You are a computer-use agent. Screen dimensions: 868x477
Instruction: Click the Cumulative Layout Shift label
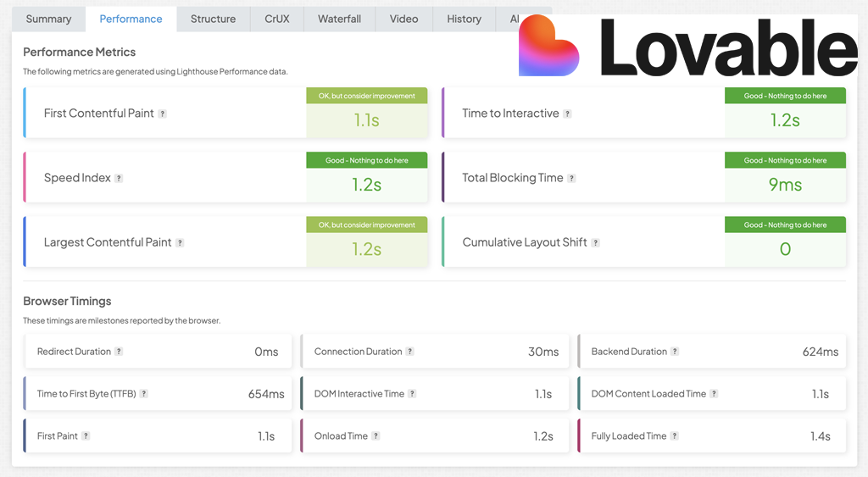[x=525, y=242]
